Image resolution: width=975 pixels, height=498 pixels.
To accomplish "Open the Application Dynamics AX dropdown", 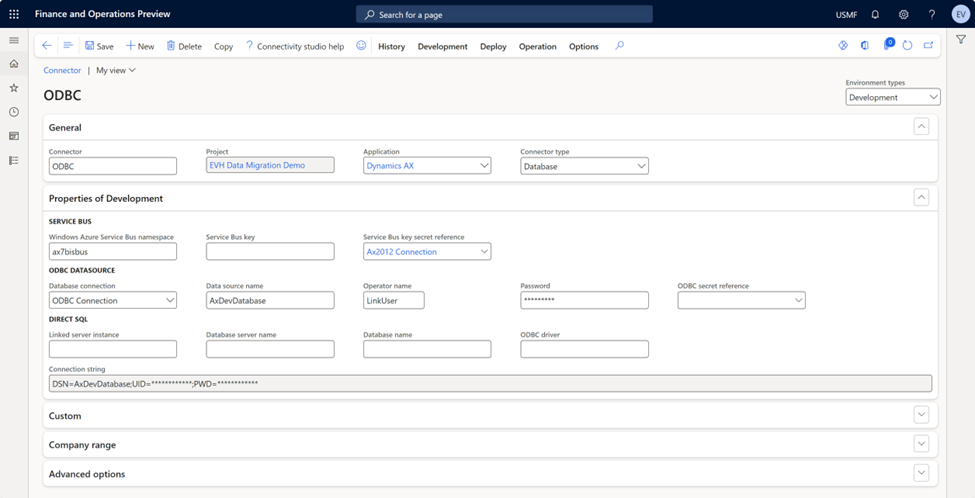I will tap(427, 165).
